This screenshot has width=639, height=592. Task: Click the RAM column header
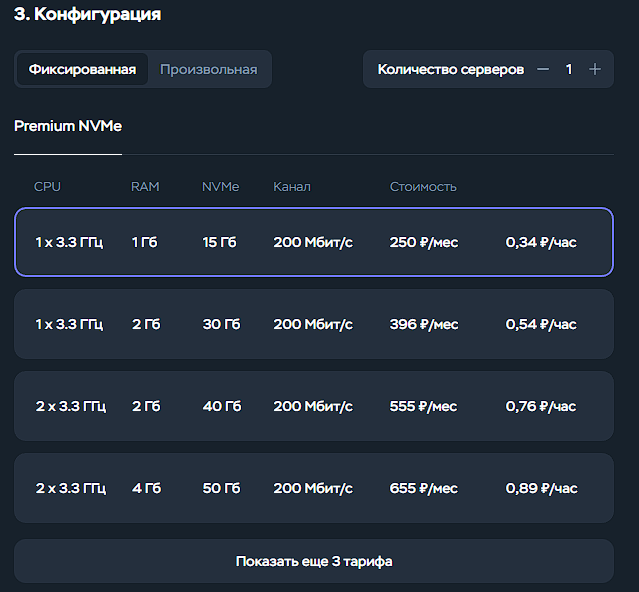[145, 187]
